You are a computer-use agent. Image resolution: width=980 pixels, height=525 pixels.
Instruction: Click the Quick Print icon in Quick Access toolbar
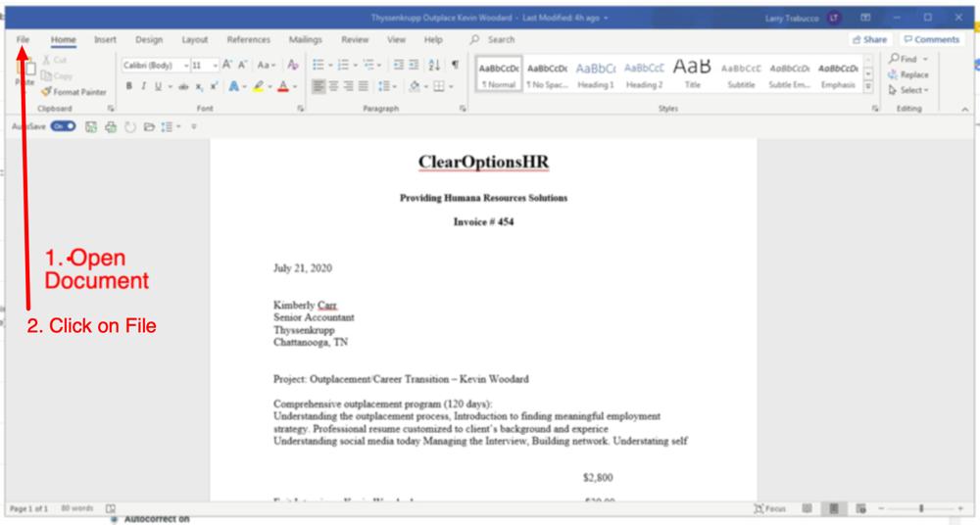point(111,127)
